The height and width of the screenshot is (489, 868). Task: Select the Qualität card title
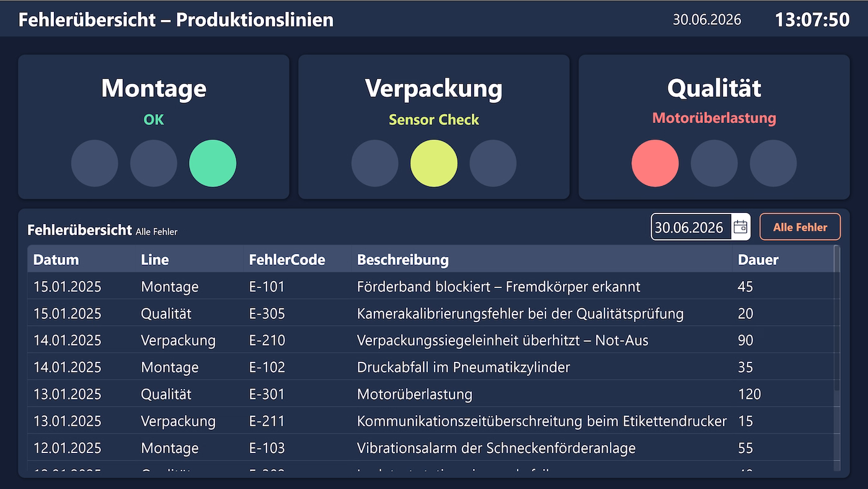(714, 88)
